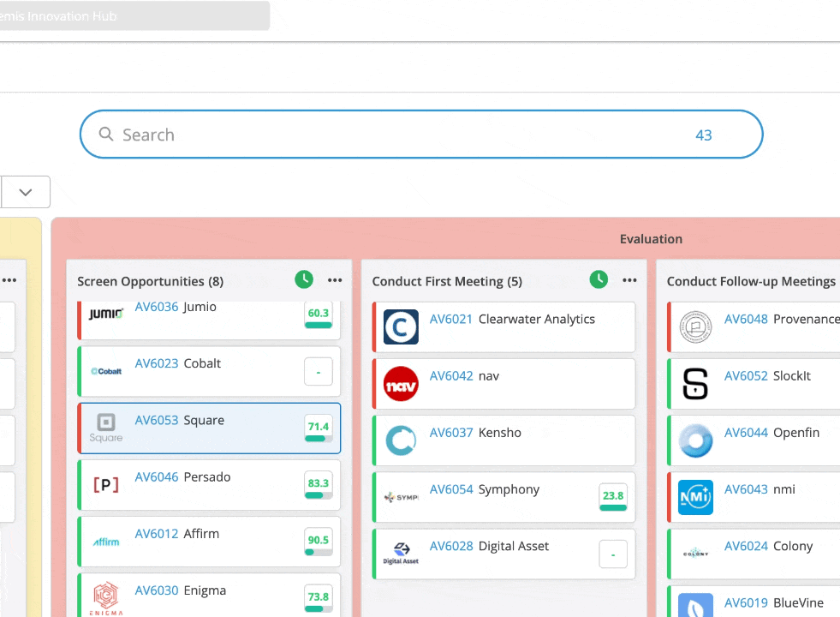Click the Jumio logo icon
This screenshot has height=617, width=840.
105,313
